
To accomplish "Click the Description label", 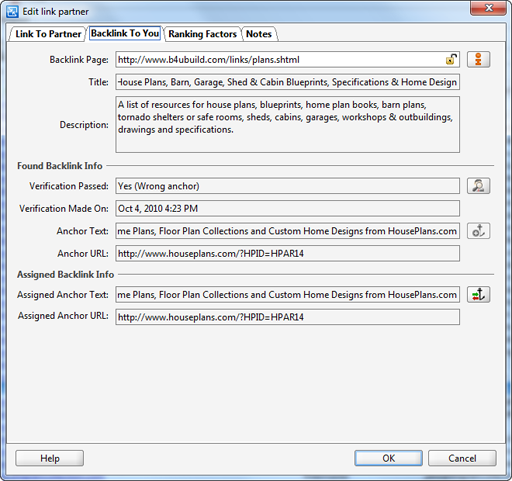I will (x=84, y=125).
